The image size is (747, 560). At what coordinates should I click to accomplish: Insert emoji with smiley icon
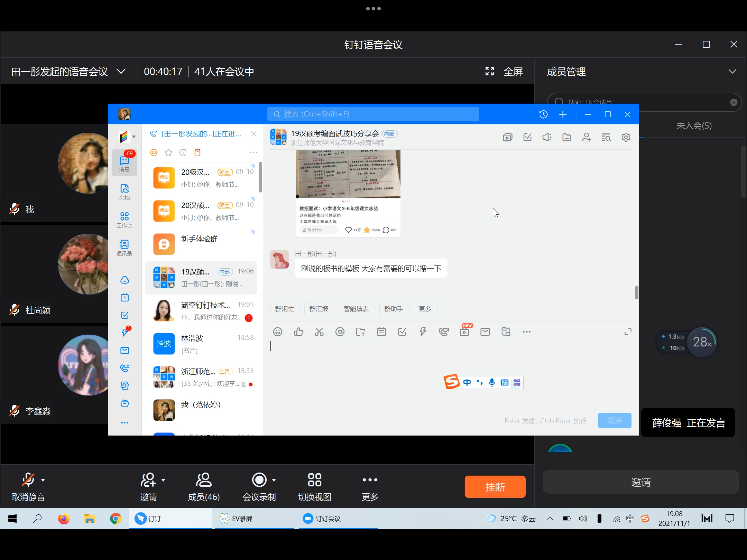[278, 332]
